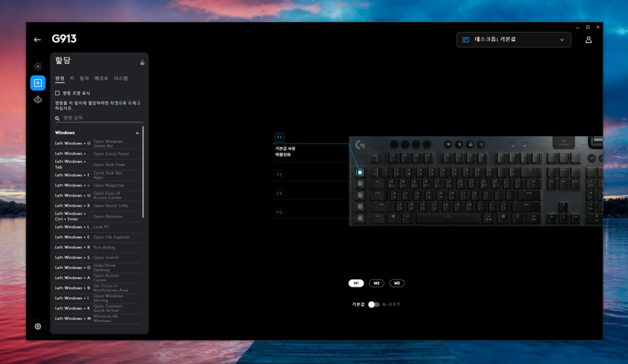Viewport: 628px width, 364px height.
Task: Click the F3 assignment slot
Action: tap(279, 175)
